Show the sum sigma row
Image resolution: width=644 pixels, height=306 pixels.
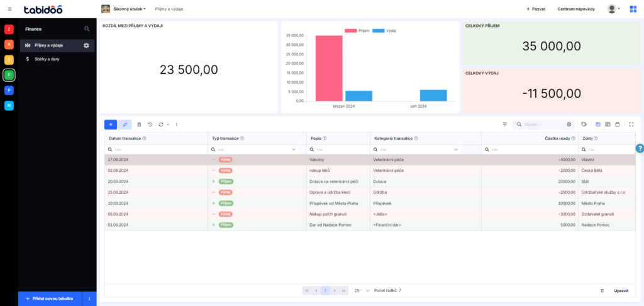point(602,291)
